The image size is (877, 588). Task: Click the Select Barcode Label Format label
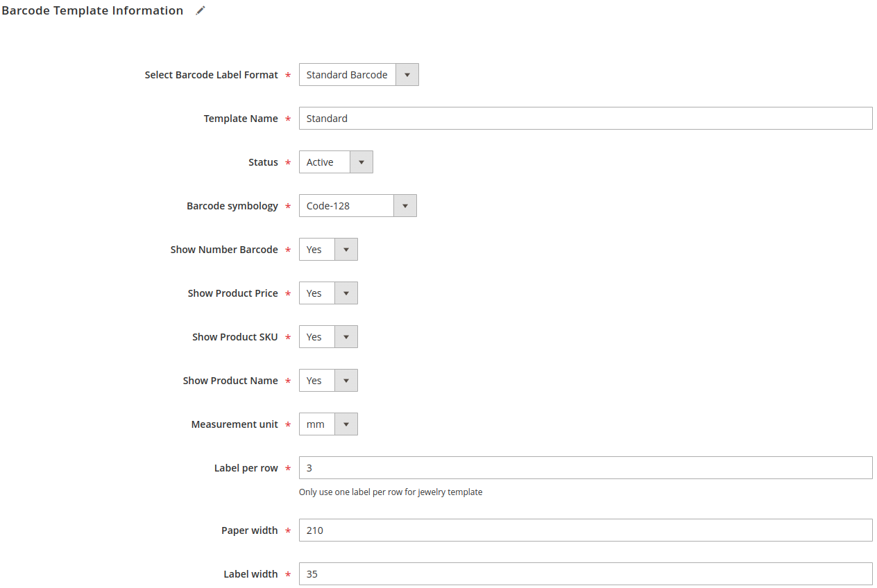[212, 75]
